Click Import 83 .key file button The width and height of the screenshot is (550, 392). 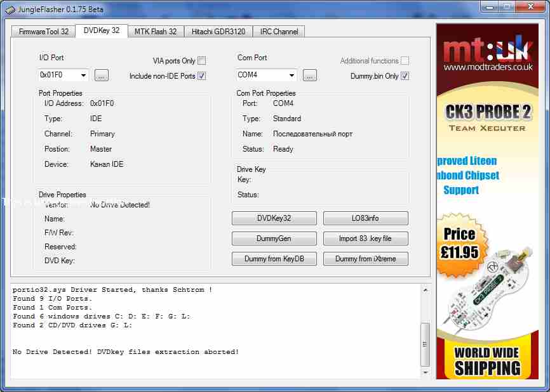[365, 238]
